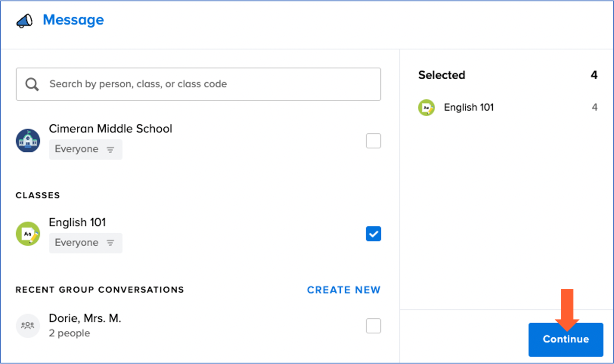Click filter icon under English 101
614x364 pixels.
110,243
